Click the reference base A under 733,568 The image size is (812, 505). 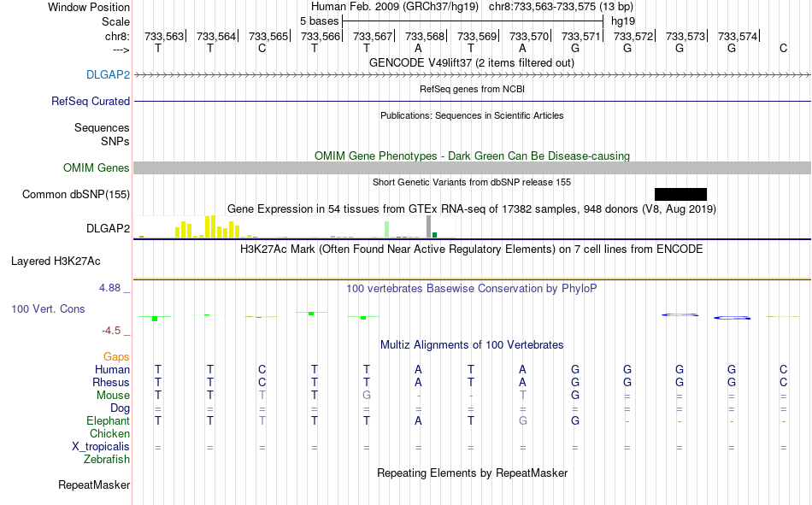(x=418, y=49)
